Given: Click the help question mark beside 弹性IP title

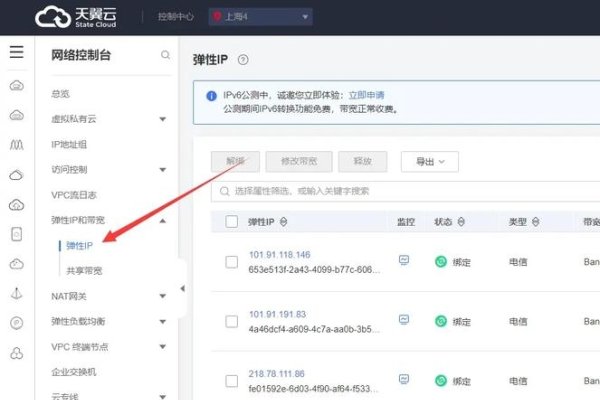Looking at the screenshot, I should pos(243,60).
